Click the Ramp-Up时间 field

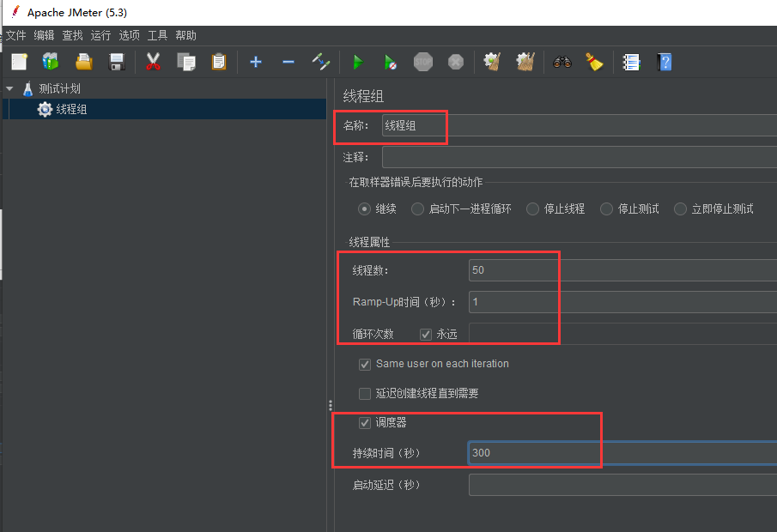(623, 302)
